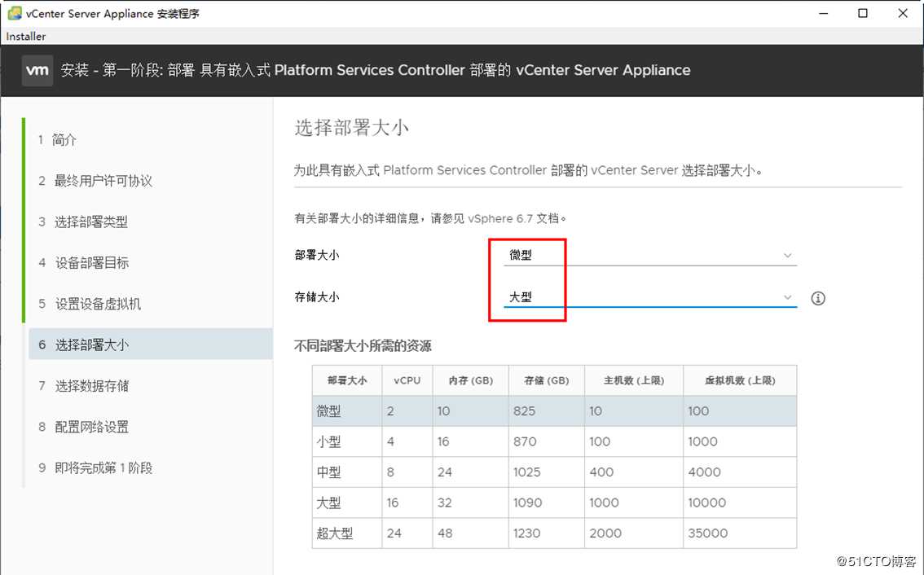Click storage value 1230 in table
The image size is (924, 575).
(527, 533)
